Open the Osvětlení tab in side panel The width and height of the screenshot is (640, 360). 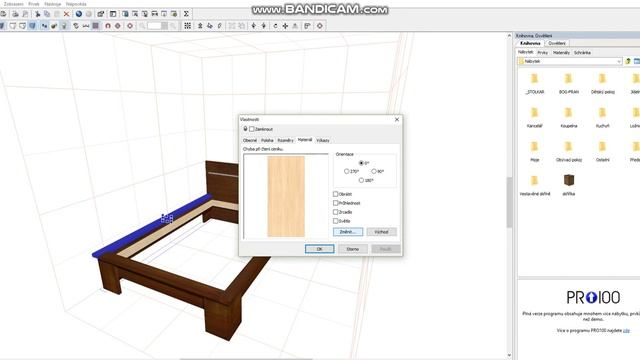click(x=557, y=43)
